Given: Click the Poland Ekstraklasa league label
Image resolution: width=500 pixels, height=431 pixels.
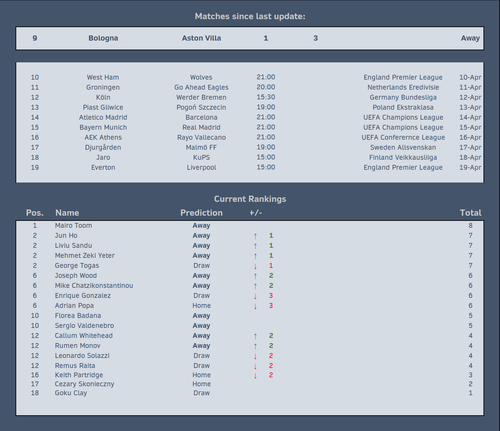Looking at the screenshot, I should (x=403, y=107).
